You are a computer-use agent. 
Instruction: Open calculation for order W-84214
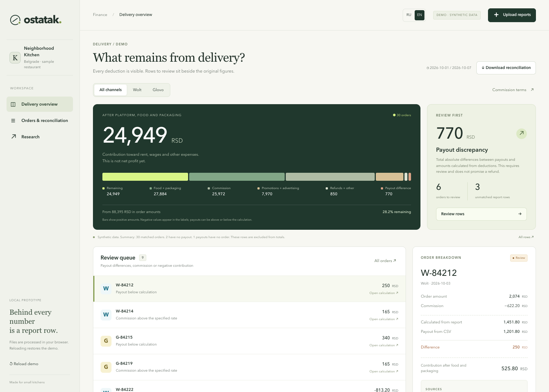[384, 319]
